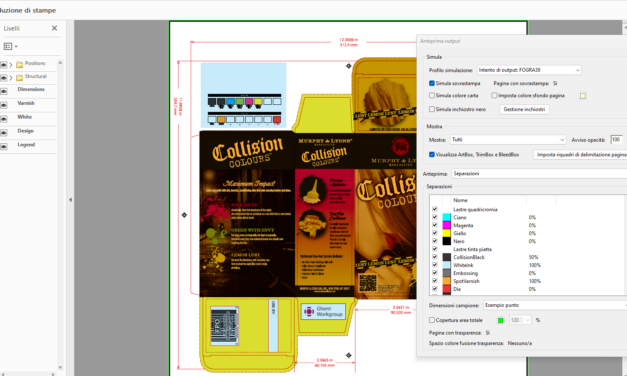This screenshot has width=627, height=376.
Task: Click the Nome column header
Action: pos(460,200)
